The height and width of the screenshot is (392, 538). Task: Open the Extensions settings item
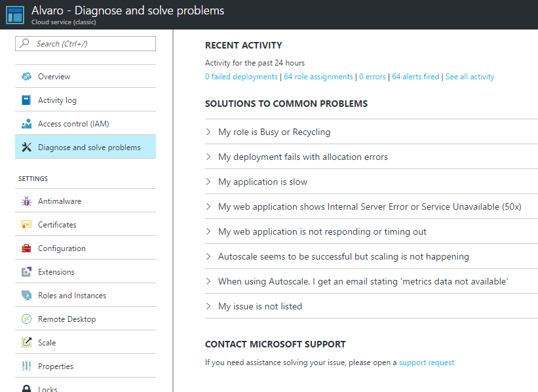coord(85,272)
